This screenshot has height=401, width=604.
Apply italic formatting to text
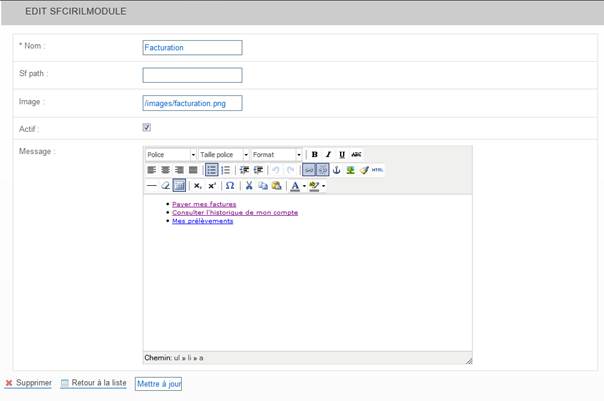pos(328,155)
